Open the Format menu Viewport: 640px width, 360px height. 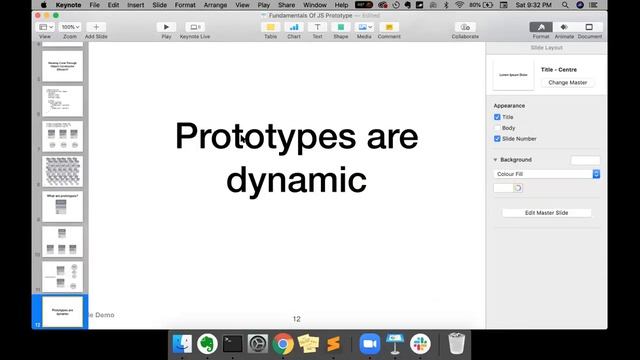(x=185, y=5)
